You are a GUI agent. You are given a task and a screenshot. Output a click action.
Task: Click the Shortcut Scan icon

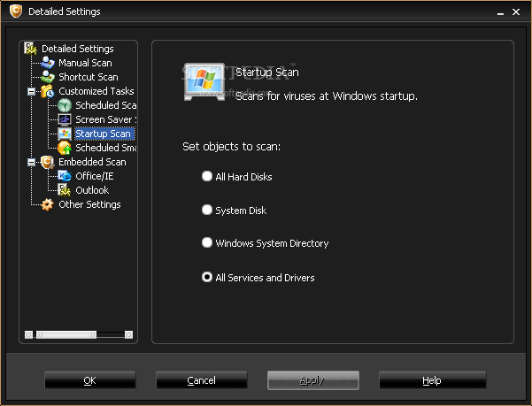(x=48, y=78)
